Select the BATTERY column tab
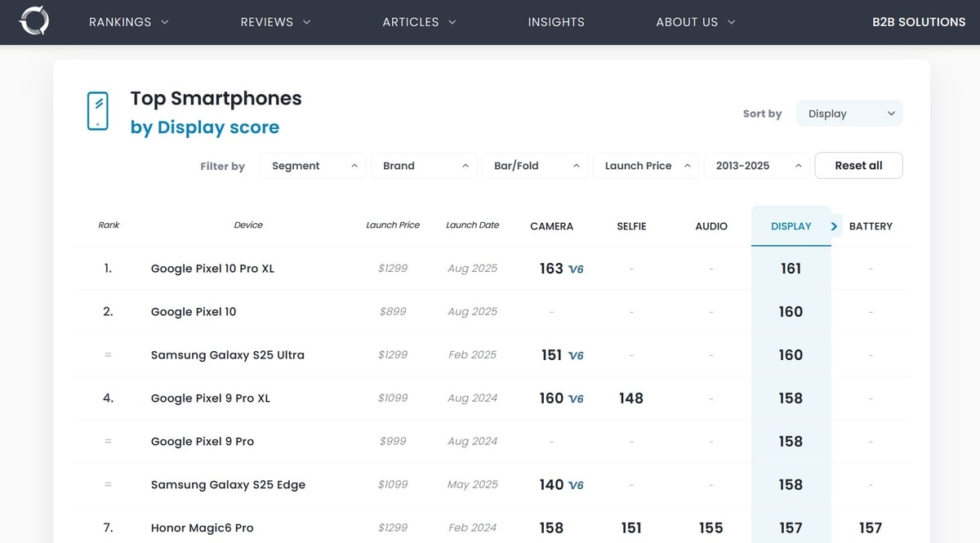Image resolution: width=980 pixels, height=543 pixels. click(871, 226)
